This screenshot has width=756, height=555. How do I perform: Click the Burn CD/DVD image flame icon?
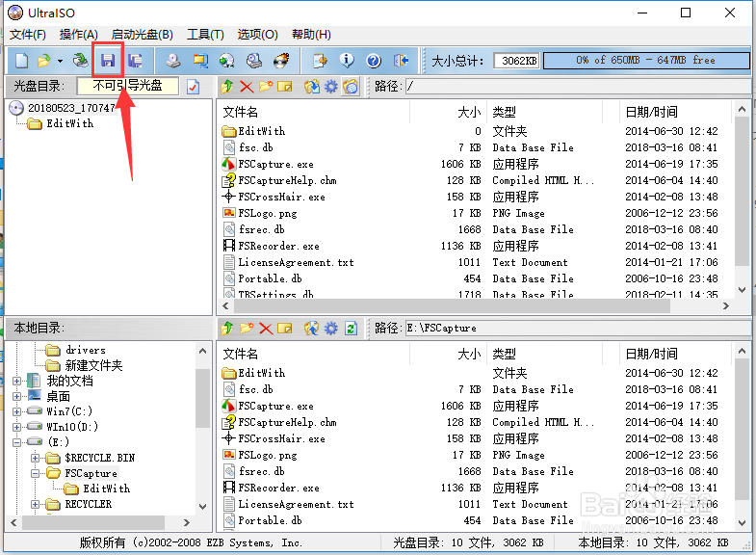pyautogui.click(x=281, y=61)
